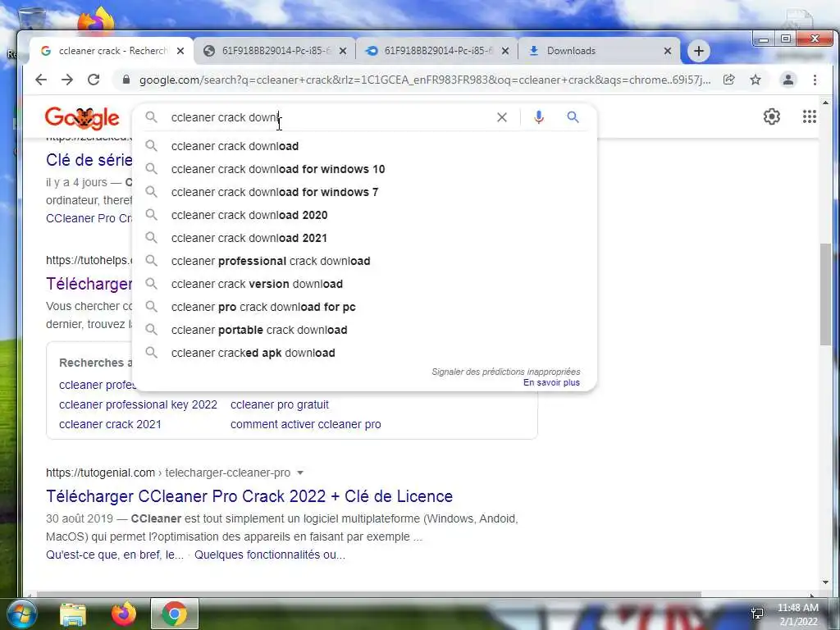Click the network tray icon
This screenshot has width=840, height=630.
[x=757, y=613]
